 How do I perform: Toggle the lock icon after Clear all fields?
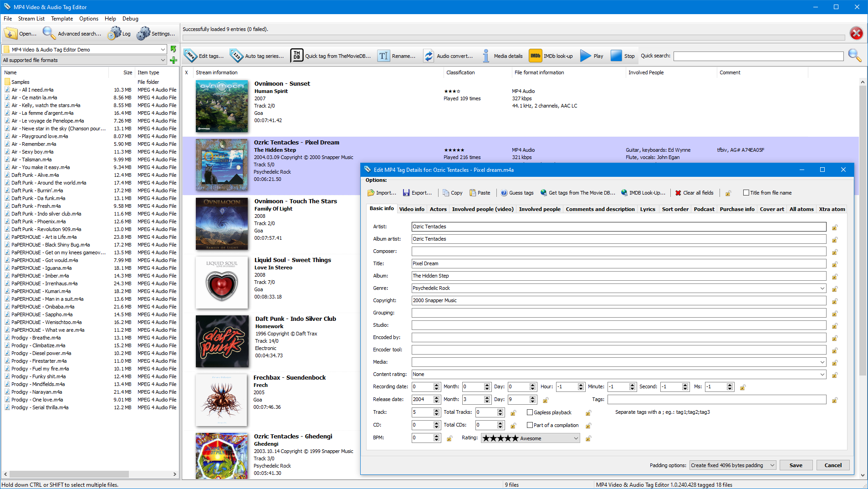728,193
